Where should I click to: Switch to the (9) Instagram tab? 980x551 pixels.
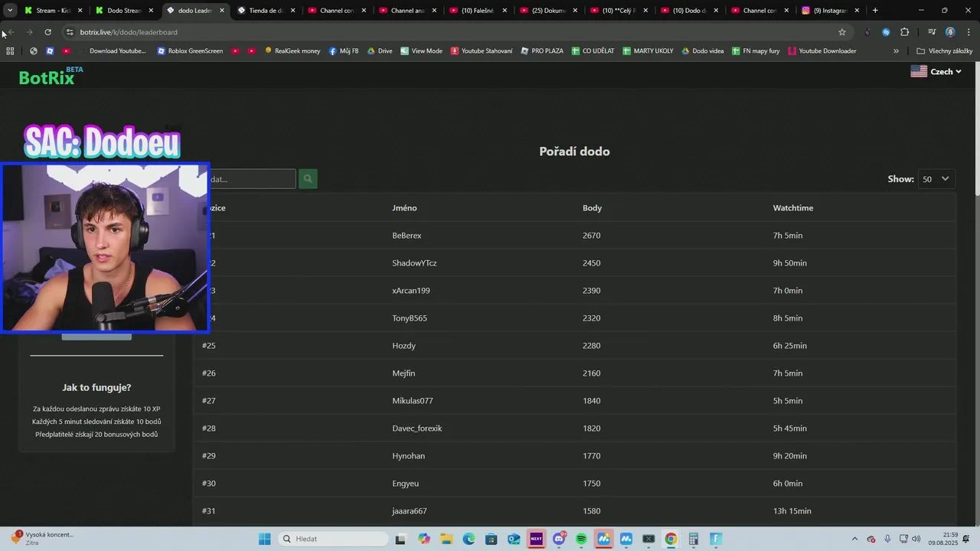click(x=831, y=11)
